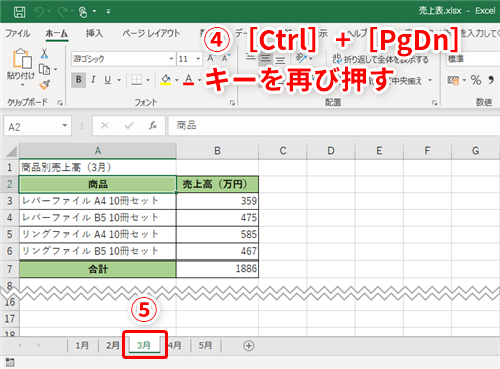Switch to the 2月 sheet tab
500x369 pixels.
pos(113,346)
